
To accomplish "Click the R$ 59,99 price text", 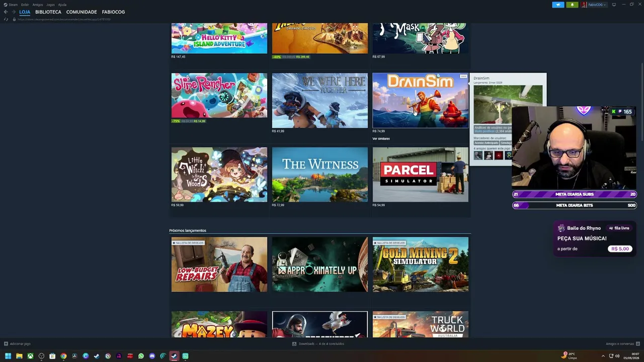I will coord(178,205).
